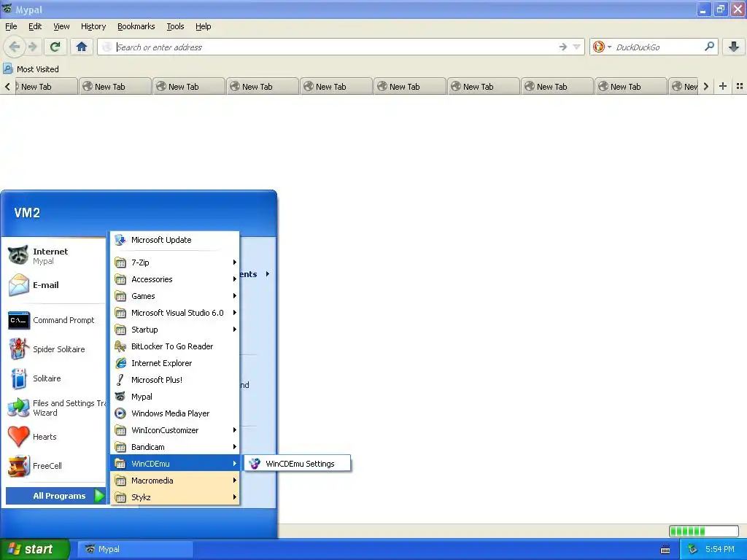The height and width of the screenshot is (560, 747).
Task: Start the Hearts game
Action: pyautogui.click(x=55, y=437)
